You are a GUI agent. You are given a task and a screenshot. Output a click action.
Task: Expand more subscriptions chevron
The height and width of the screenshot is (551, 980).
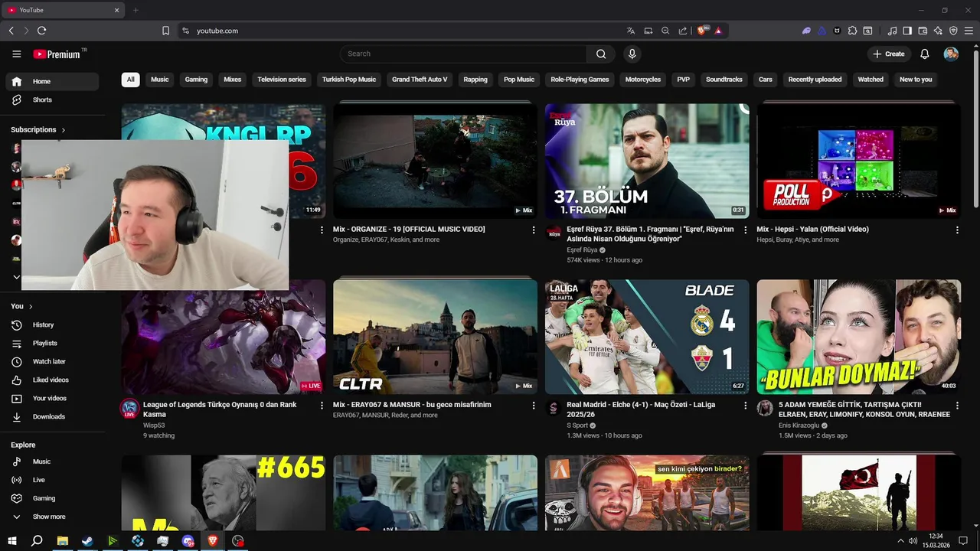16,277
